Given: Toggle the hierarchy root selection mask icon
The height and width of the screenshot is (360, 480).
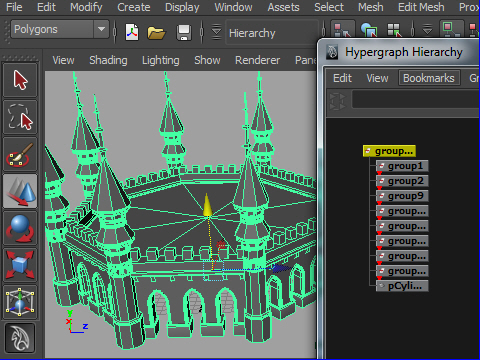Looking at the screenshot, I should click(x=452, y=29).
